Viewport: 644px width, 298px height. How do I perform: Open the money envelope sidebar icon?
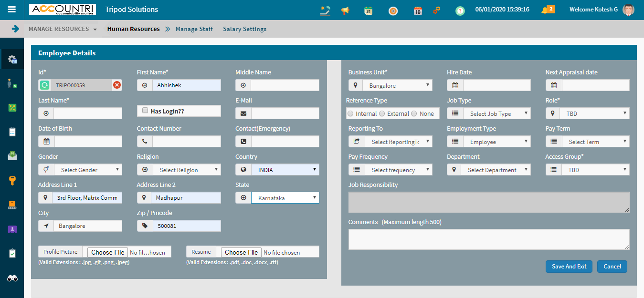click(x=12, y=155)
